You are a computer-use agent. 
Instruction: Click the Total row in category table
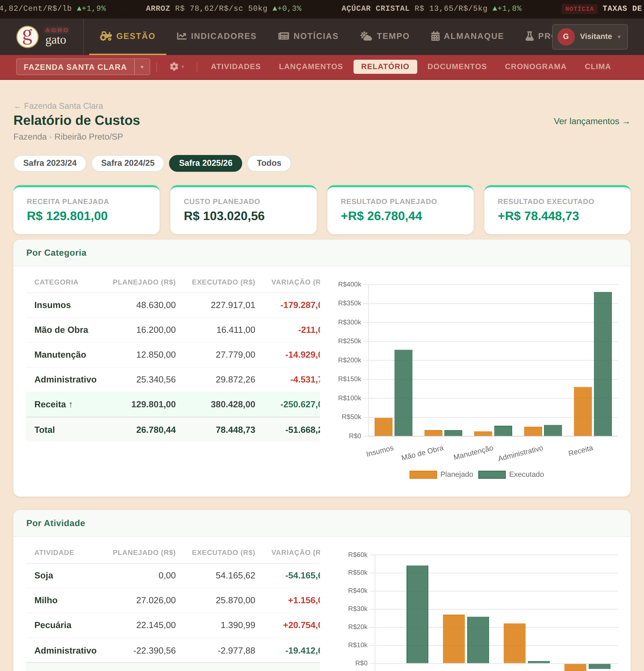click(x=173, y=430)
